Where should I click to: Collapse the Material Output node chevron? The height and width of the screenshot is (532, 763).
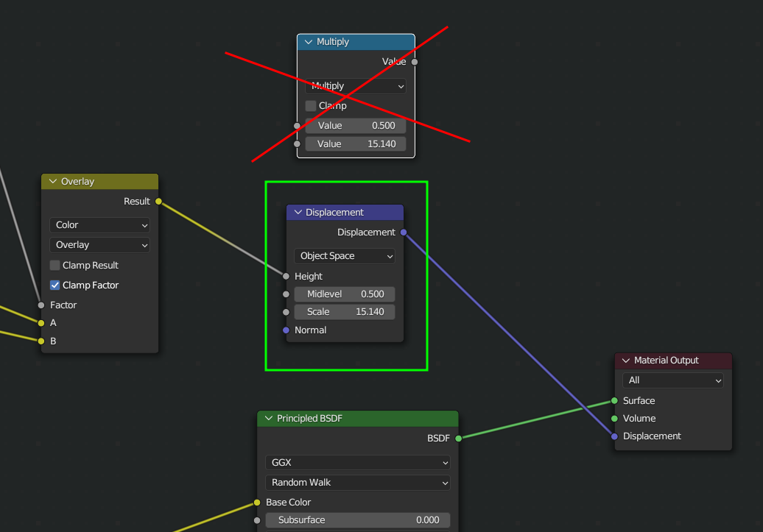pyautogui.click(x=626, y=361)
